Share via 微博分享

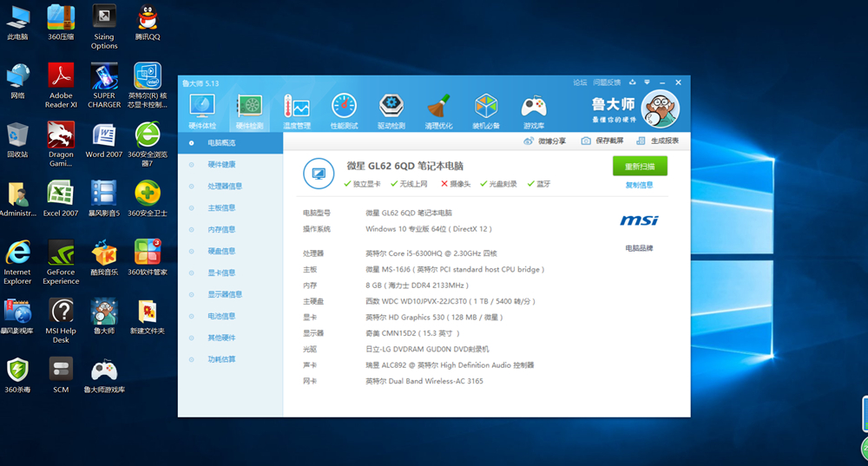[x=545, y=141]
